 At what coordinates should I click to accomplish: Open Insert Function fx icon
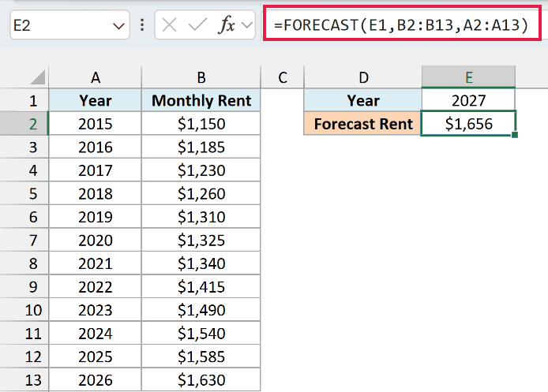tap(227, 25)
